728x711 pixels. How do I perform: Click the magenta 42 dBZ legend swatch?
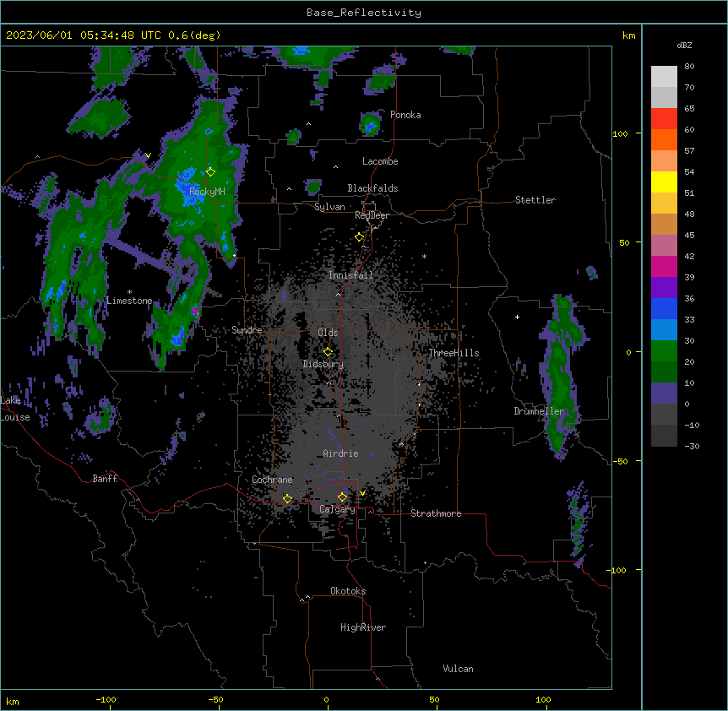click(x=664, y=266)
